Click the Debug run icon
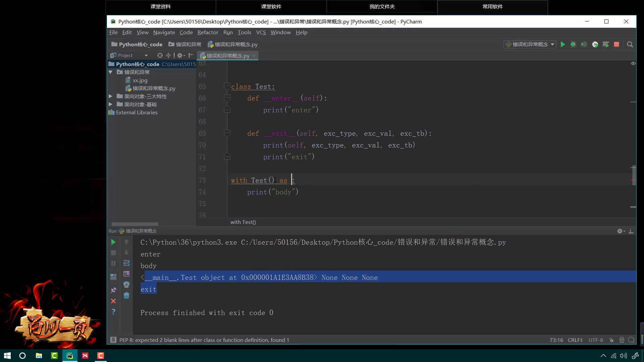The height and width of the screenshot is (362, 644). click(x=573, y=44)
